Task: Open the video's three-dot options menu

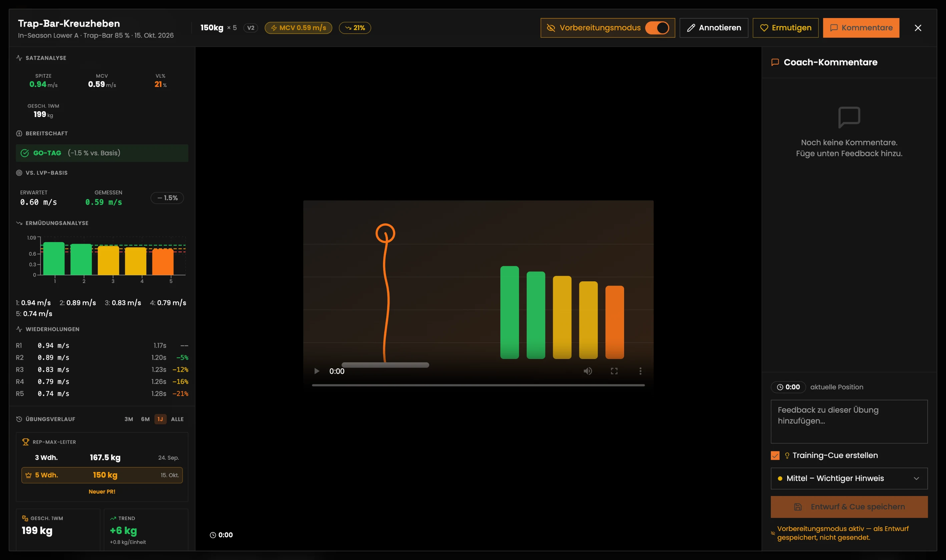Action: 640,371
